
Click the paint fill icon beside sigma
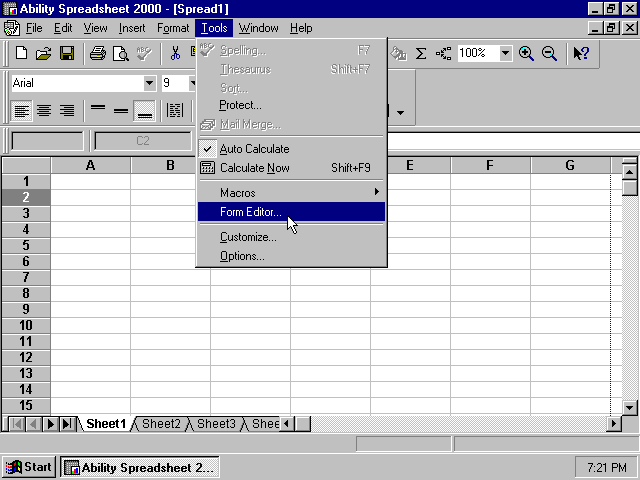pos(398,53)
